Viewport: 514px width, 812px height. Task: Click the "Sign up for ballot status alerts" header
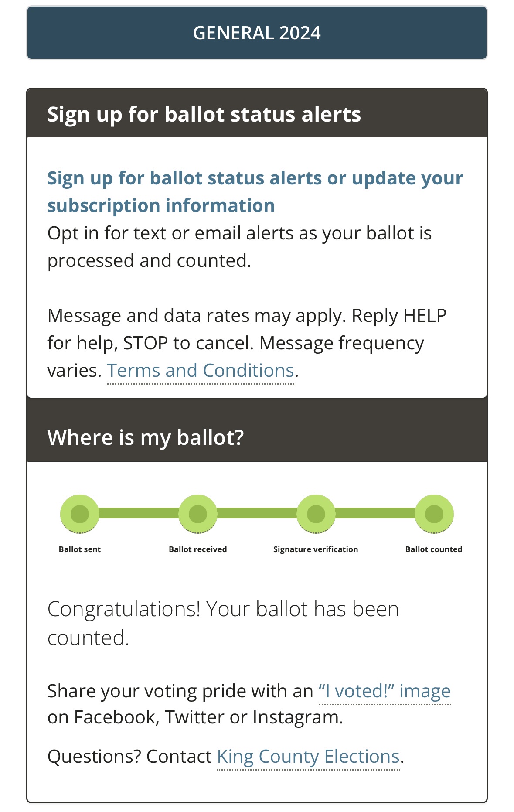click(257, 114)
